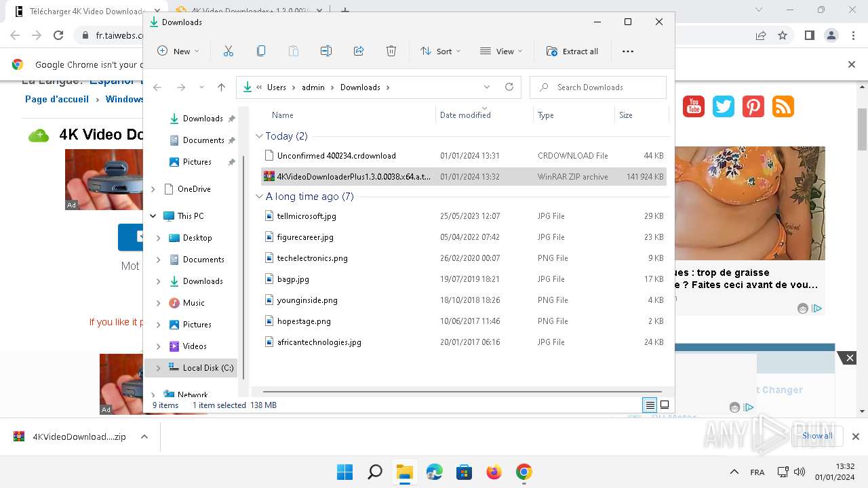Open Pinterest social icon on webpage
868x488 pixels.
click(x=753, y=106)
